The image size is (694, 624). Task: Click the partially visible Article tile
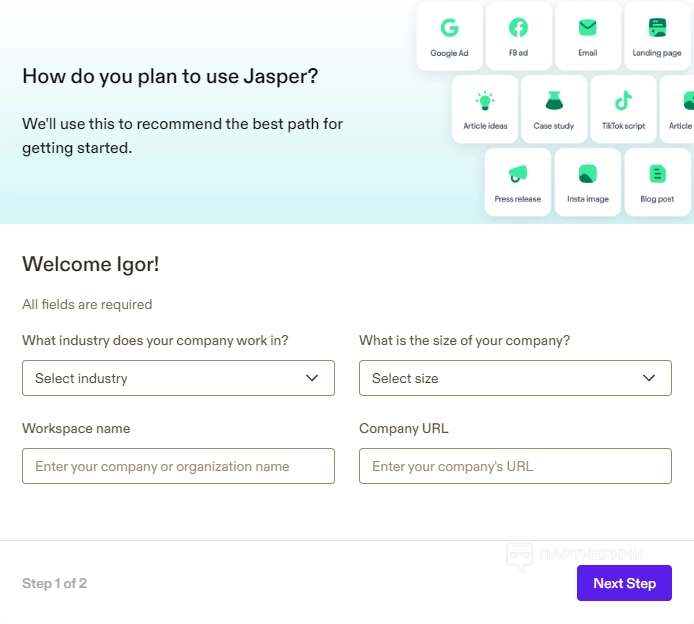pos(680,109)
